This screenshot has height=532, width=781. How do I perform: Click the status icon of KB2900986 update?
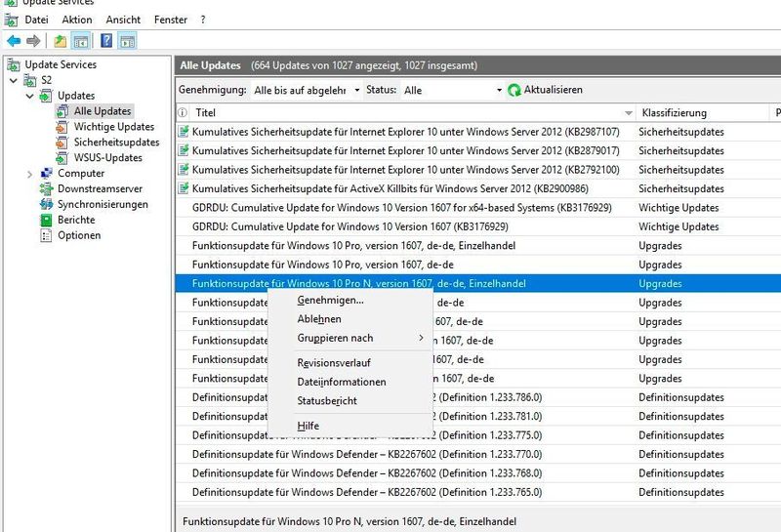coord(184,188)
